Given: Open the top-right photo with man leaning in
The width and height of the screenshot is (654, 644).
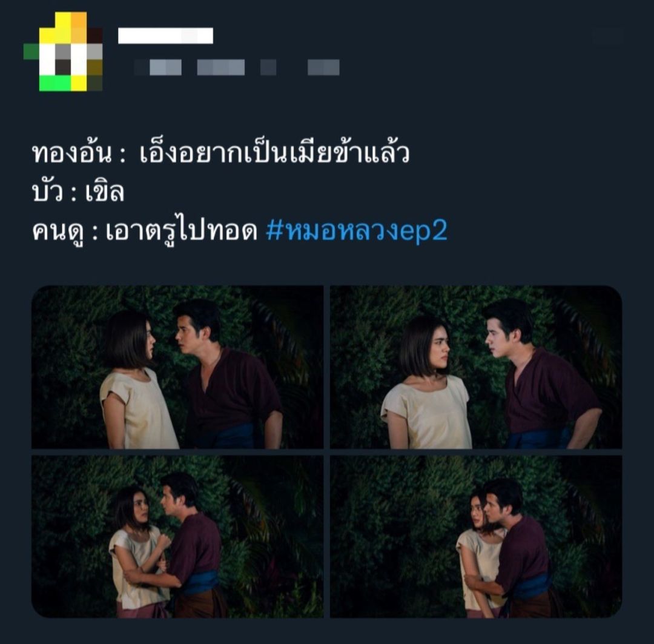Looking at the screenshot, I should pyautogui.click(x=476, y=367).
